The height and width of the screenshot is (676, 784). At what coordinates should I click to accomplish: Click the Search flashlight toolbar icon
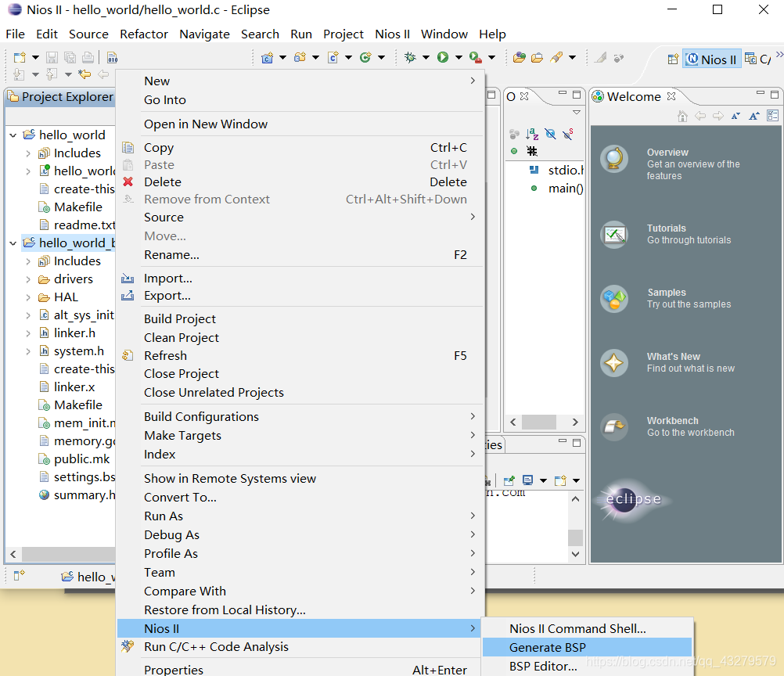pos(556,57)
